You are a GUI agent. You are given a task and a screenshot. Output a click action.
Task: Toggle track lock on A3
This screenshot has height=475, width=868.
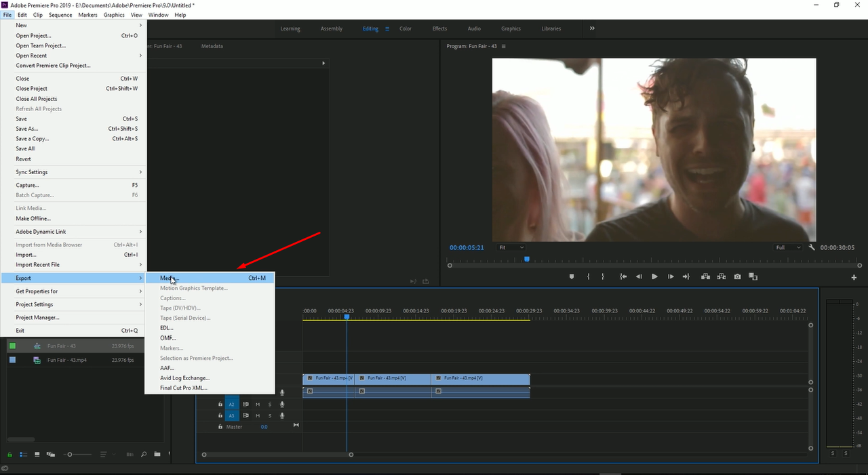point(220,415)
